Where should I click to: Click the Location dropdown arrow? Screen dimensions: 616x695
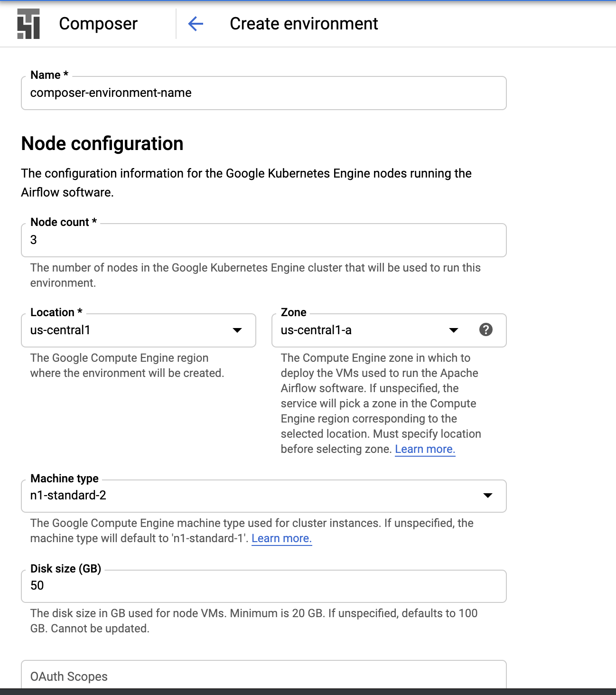click(237, 330)
